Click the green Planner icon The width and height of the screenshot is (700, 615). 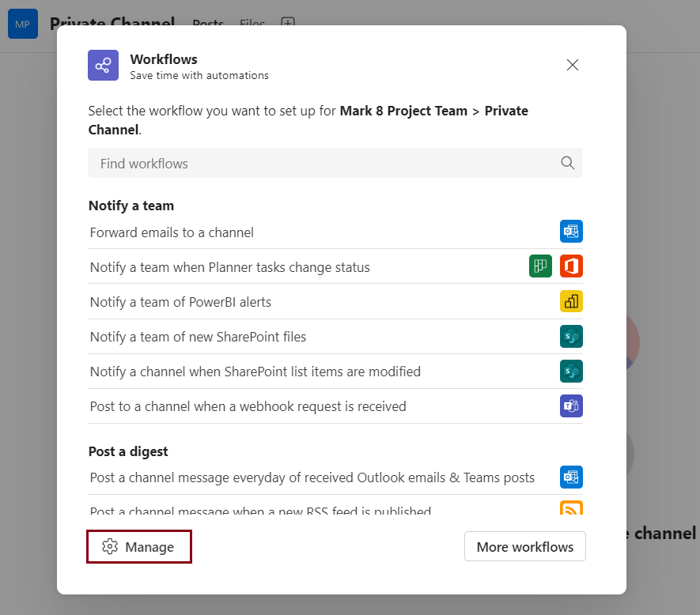click(x=540, y=266)
